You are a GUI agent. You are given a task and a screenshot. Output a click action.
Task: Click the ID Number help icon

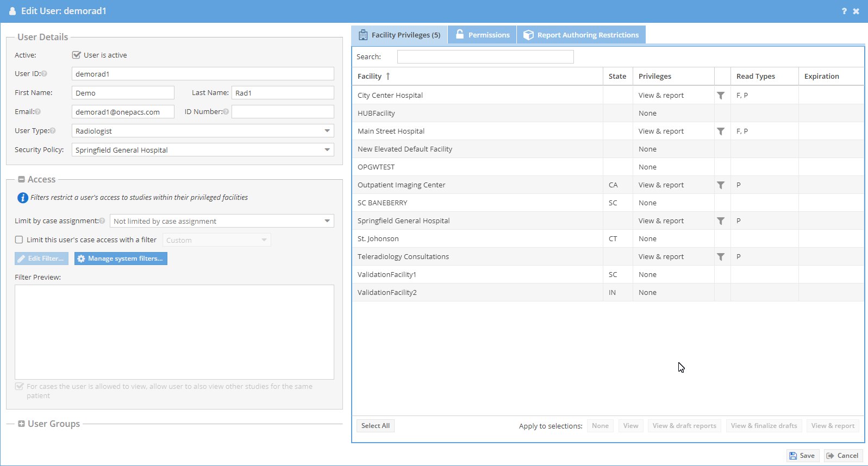coord(226,112)
